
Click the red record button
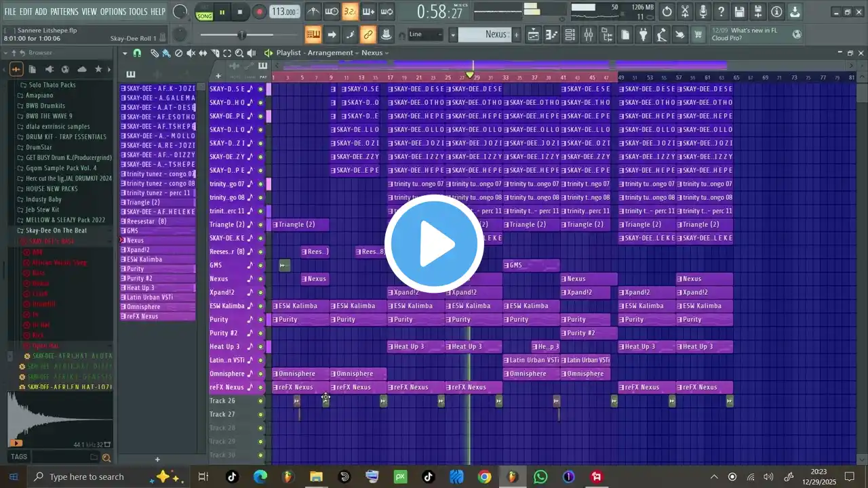[x=259, y=12]
